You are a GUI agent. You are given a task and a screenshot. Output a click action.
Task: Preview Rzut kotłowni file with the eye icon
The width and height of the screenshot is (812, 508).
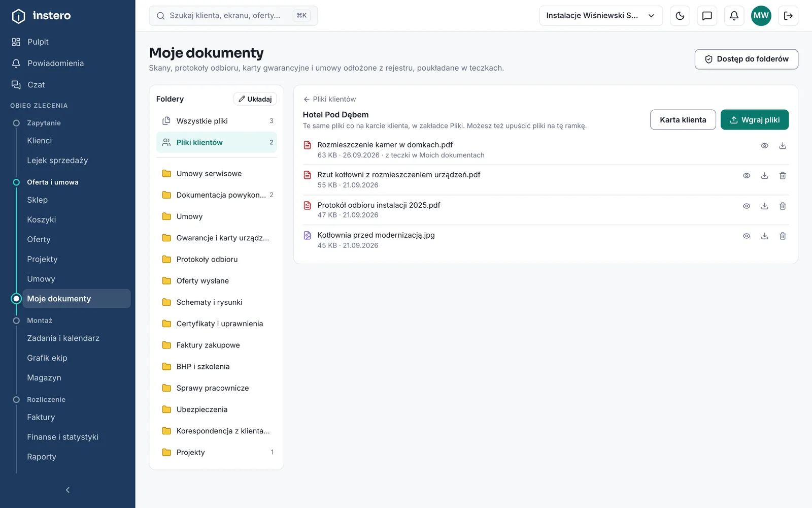[747, 176]
